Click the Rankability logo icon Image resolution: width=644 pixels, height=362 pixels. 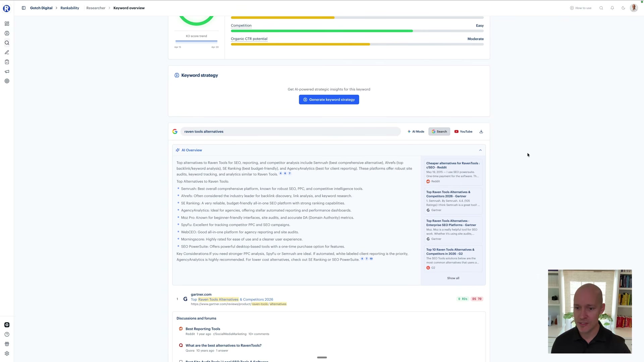(7, 8)
